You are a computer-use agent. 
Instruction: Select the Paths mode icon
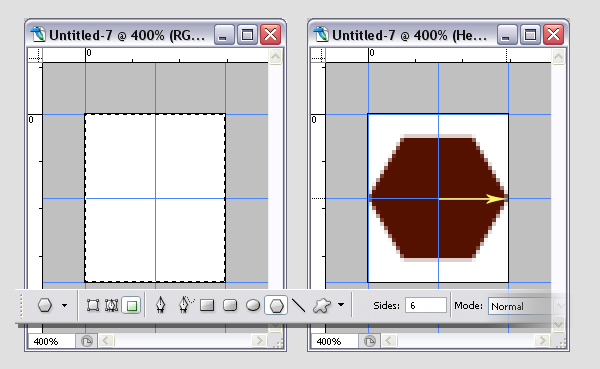[x=112, y=305]
